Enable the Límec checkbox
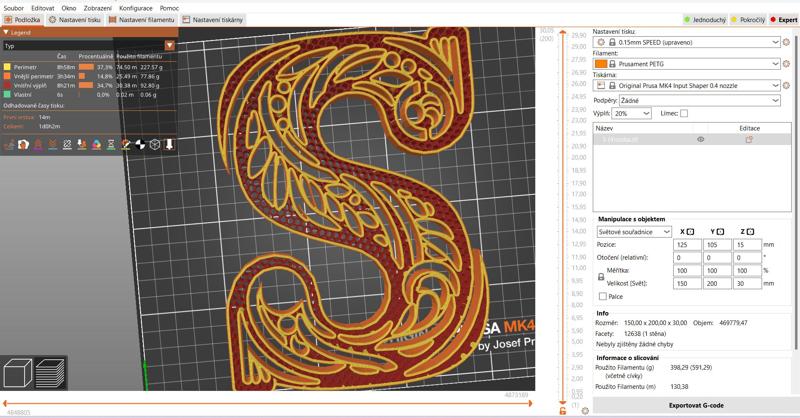Viewport: 800px width, 418px height. 684,113
